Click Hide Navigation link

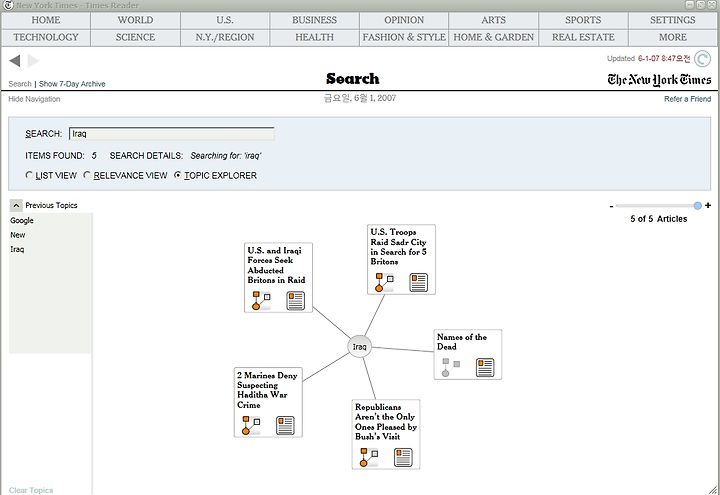pyautogui.click(x=34, y=99)
